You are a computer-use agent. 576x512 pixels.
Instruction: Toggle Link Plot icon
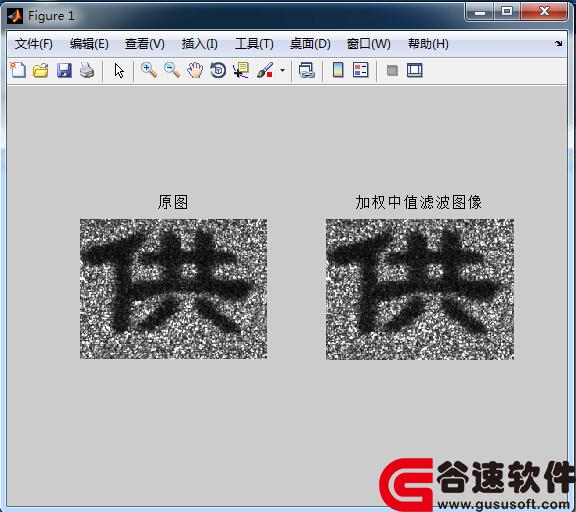click(x=306, y=70)
